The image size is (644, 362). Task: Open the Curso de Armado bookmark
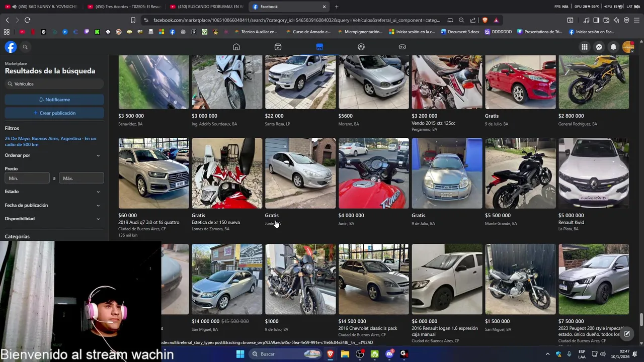pos(307,32)
